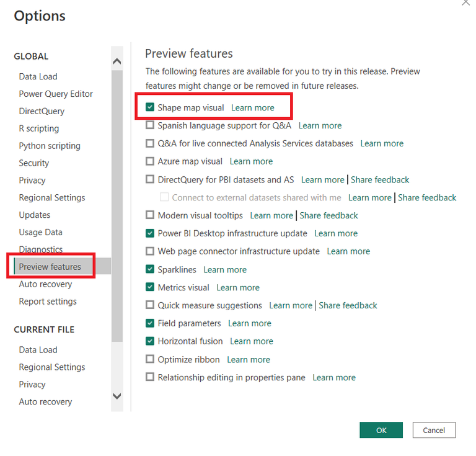Viewport: 476px width, 456px height.
Task: Close the Options dialog with X
Action: (x=465, y=3)
